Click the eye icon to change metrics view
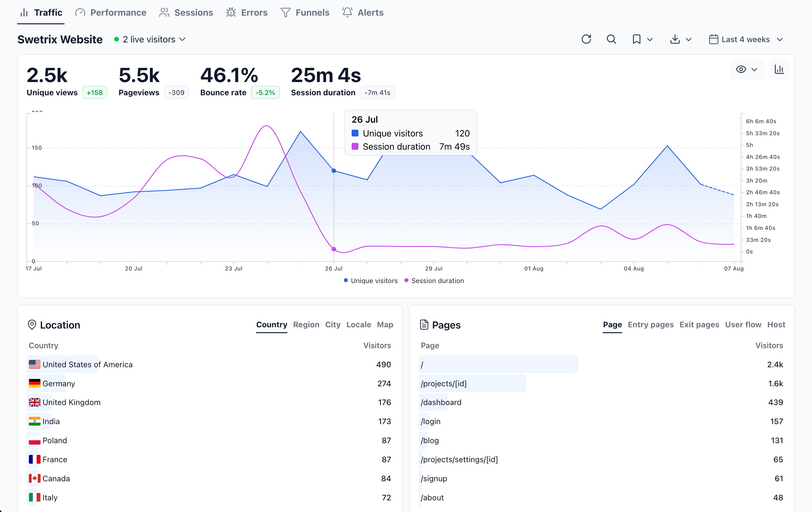The image size is (812, 512). point(741,69)
